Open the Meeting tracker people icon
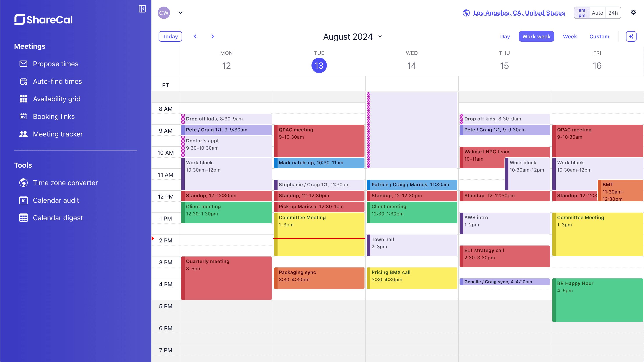Screen dimensions: 644x362 tap(23, 134)
